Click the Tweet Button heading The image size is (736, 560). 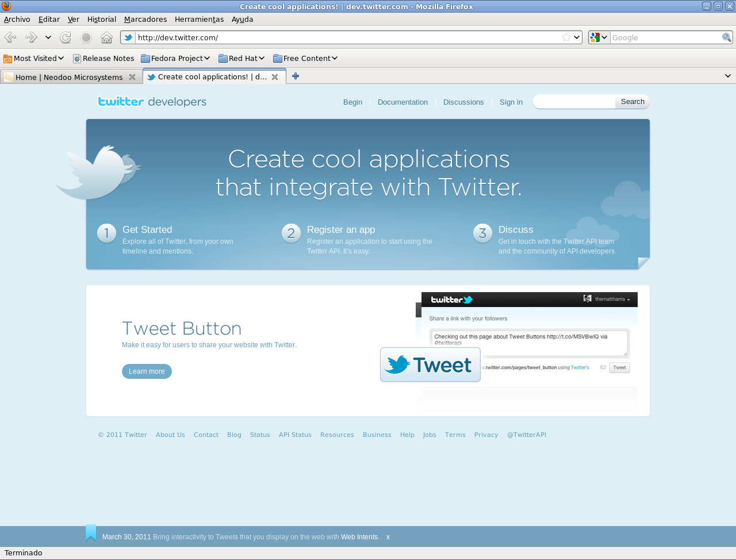(182, 328)
